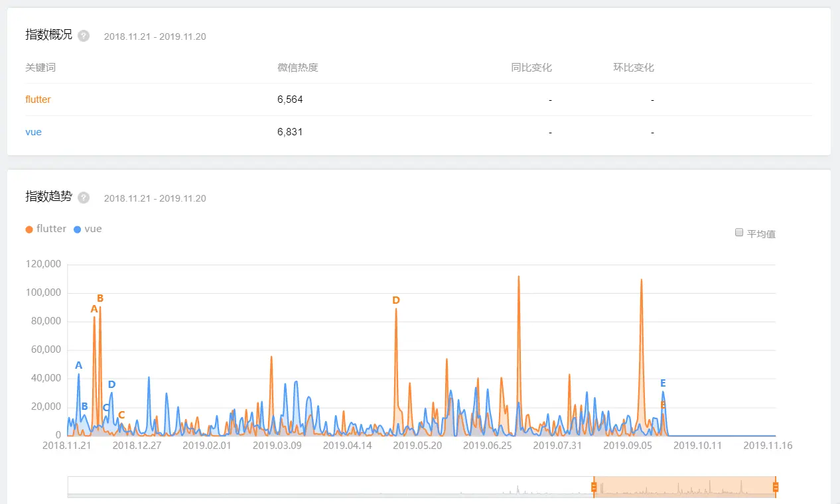
Task: Click the orange D marker on chart
Action: (x=396, y=300)
